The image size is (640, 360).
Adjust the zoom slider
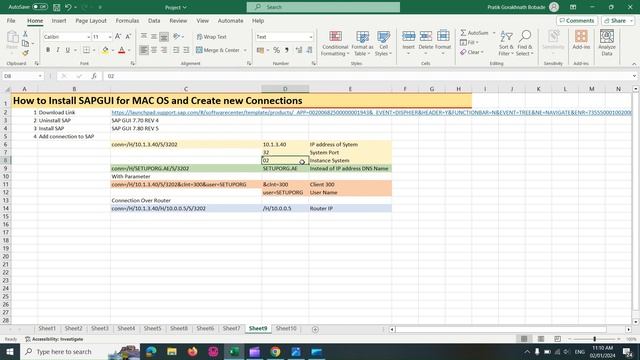594,339
